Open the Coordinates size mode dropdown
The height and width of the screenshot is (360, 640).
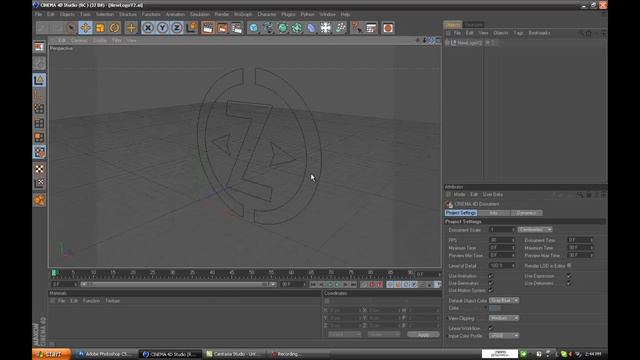(x=384, y=334)
